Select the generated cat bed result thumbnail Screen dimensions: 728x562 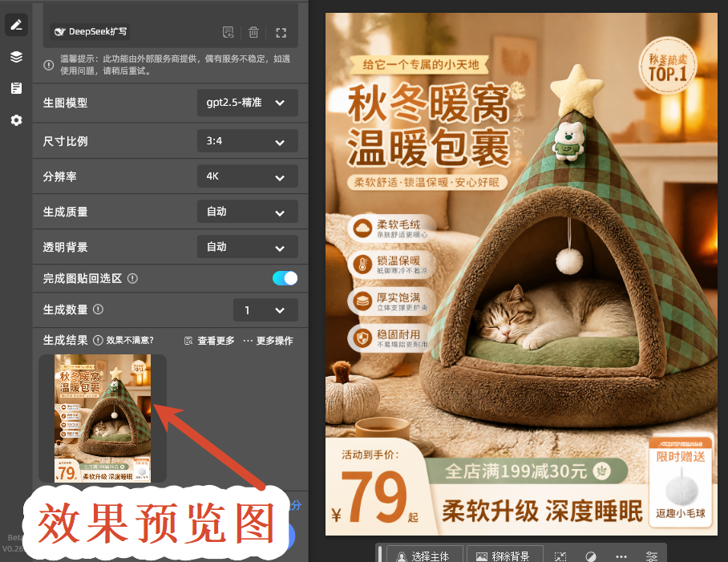(103, 418)
